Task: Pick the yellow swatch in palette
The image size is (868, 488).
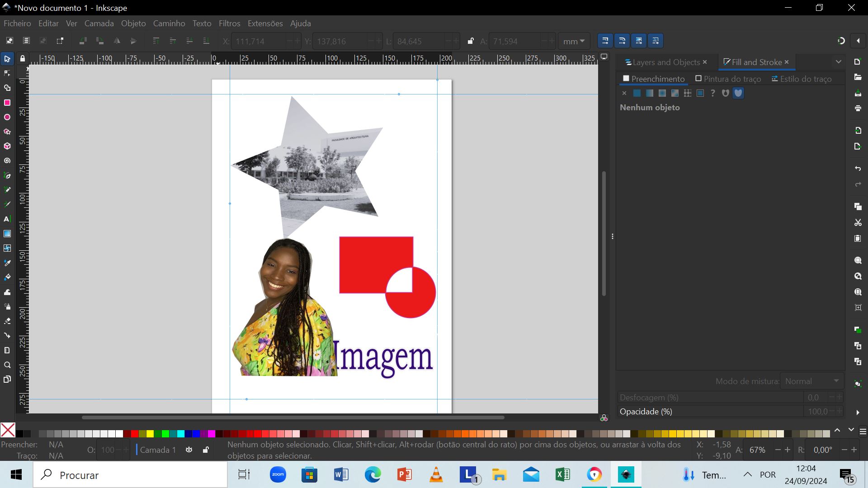Action: click(x=150, y=434)
